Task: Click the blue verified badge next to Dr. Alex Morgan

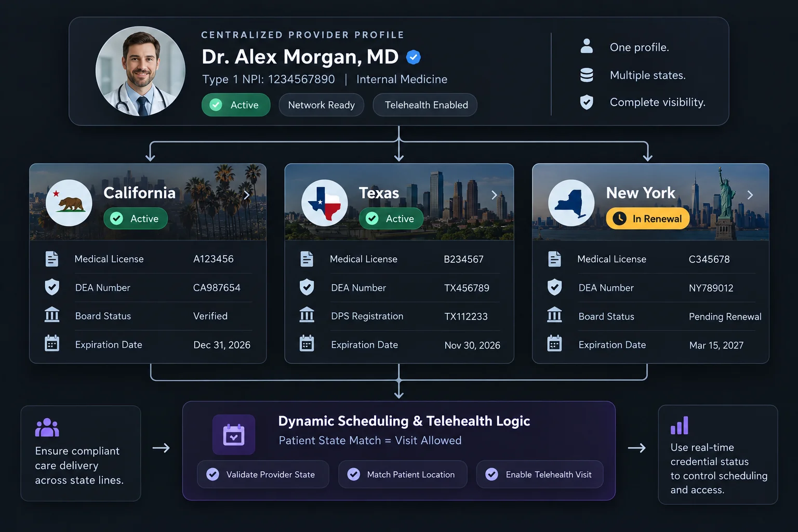Action: click(x=414, y=57)
